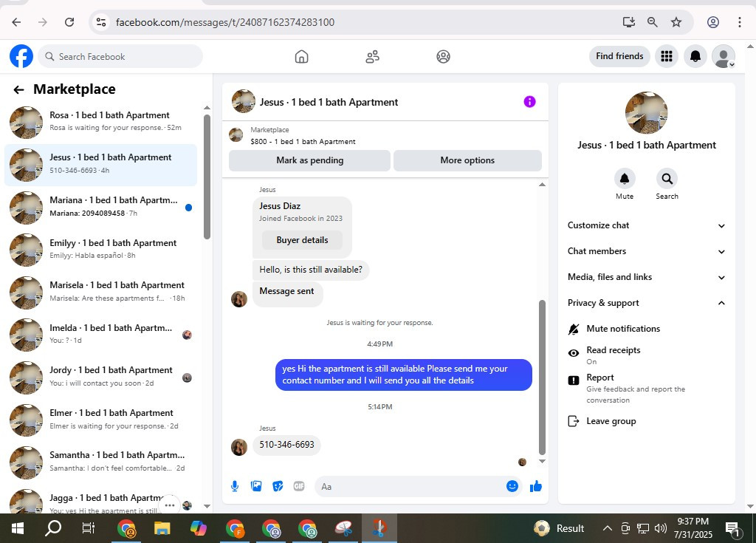Open Windows notification center icon
The width and height of the screenshot is (756, 543).
pyautogui.click(x=733, y=530)
